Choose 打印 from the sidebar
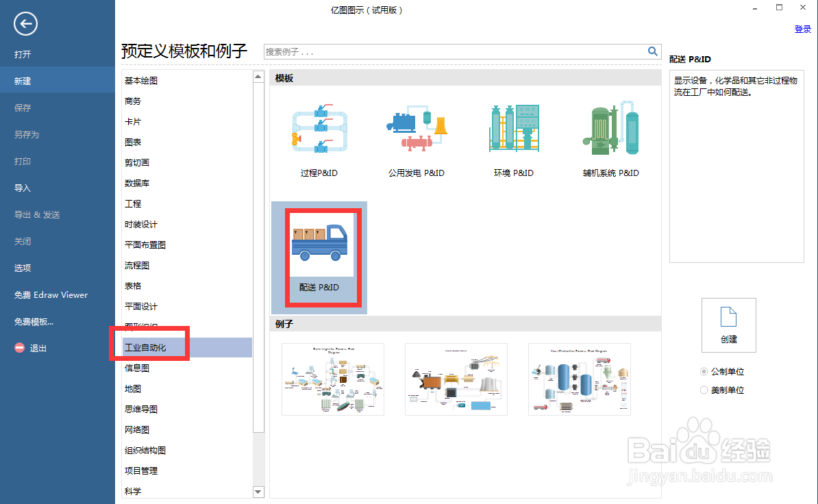This screenshot has height=504, width=818. click(x=23, y=161)
